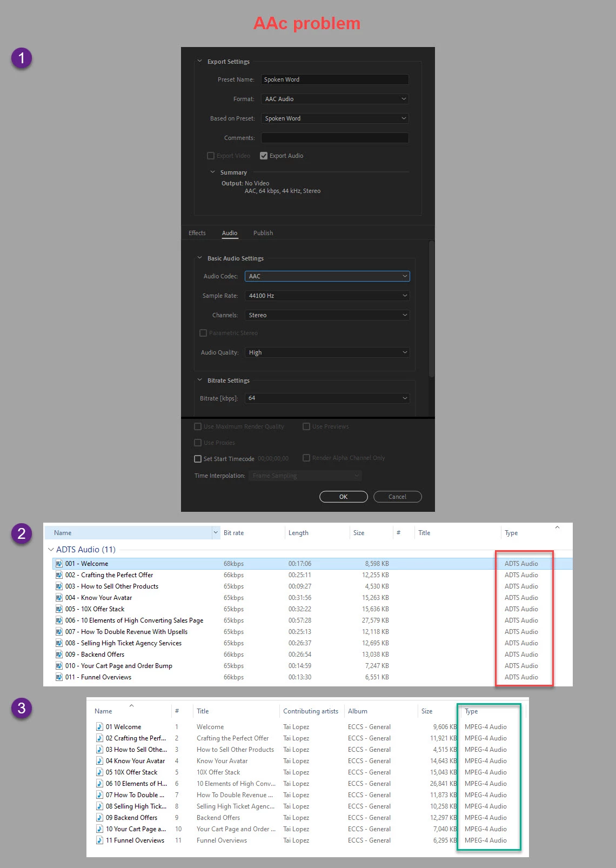Click music file icon of 11 Funnel Overviews
Screen dimensions: 616x868
[99, 840]
